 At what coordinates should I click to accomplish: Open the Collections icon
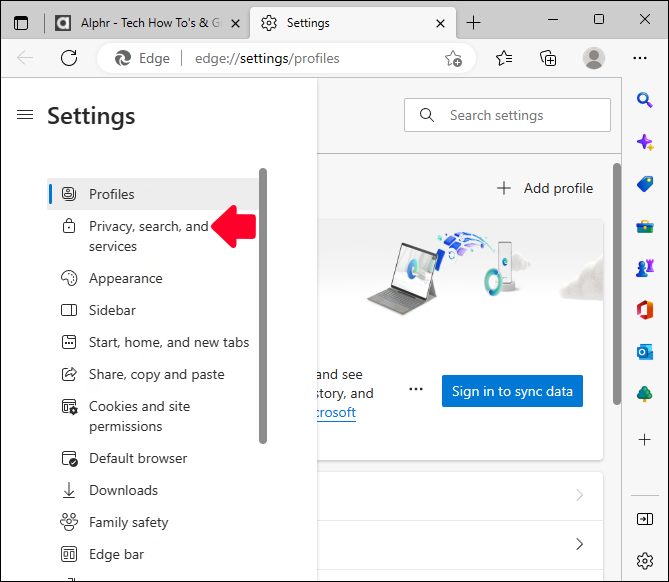pos(548,58)
